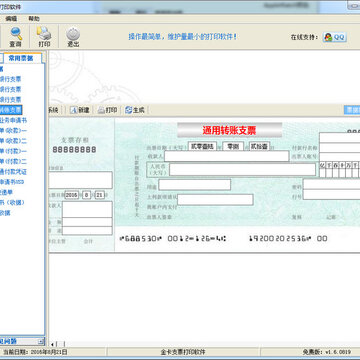Click the 零捌 month box on cheque
This screenshot has height=360, width=360.
(233, 146)
